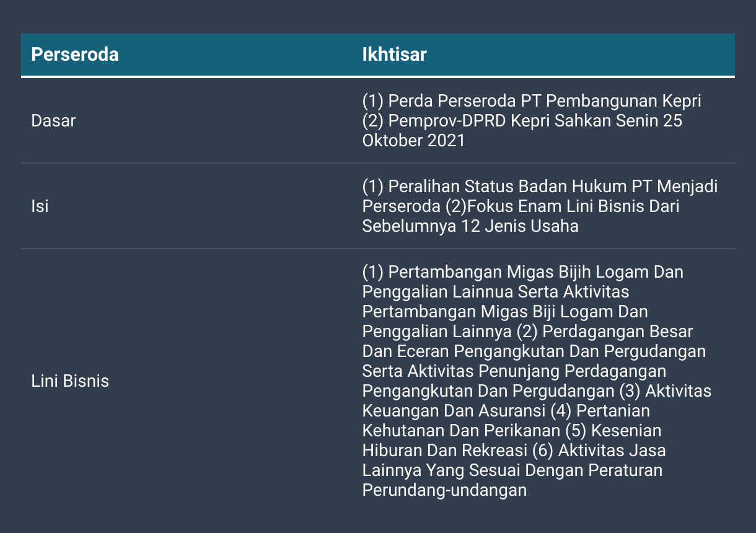Select the Isi row label

pyautogui.click(x=40, y=206)
